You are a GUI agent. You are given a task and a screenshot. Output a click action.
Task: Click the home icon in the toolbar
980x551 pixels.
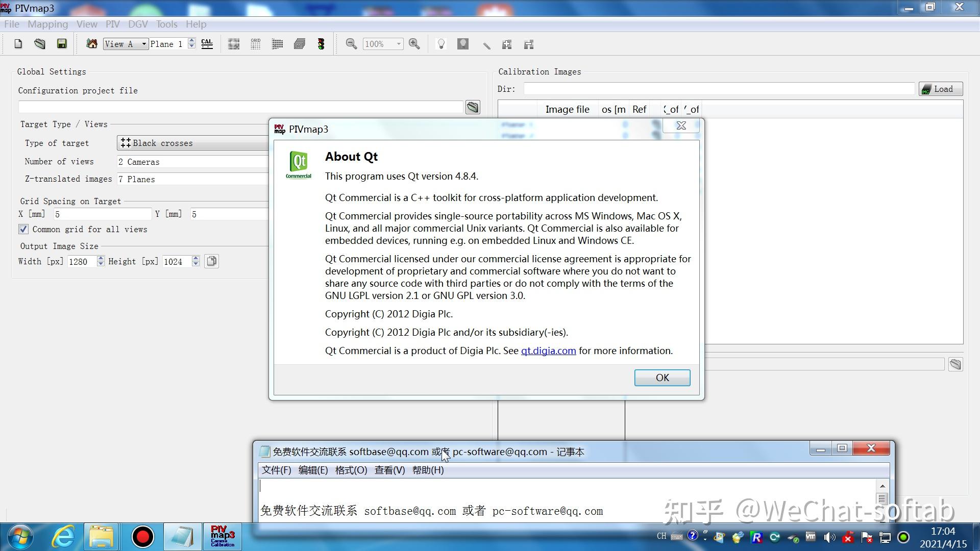[92, 44]
